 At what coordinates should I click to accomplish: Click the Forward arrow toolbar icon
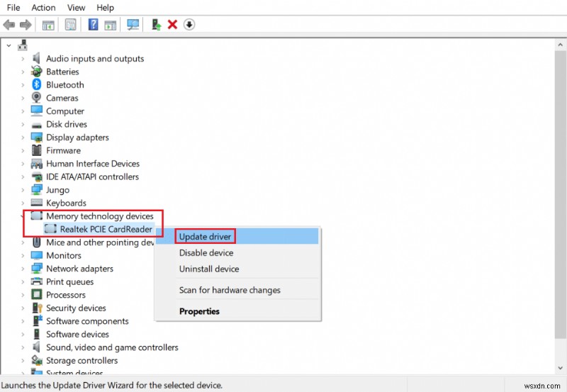(26, 25)
